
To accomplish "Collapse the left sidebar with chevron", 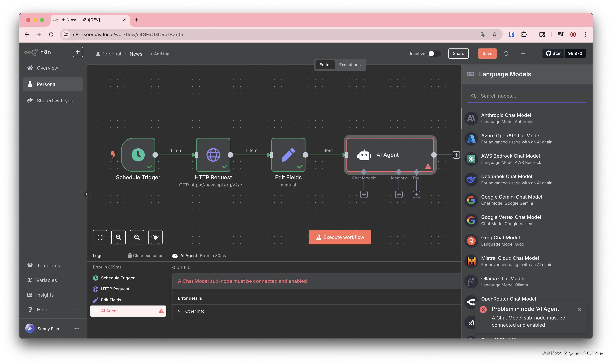I will [87, 194].
